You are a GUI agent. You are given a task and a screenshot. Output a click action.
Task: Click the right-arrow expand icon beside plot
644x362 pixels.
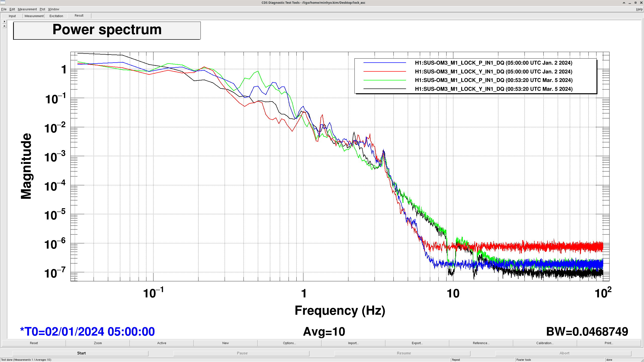(x=4, y=21)
